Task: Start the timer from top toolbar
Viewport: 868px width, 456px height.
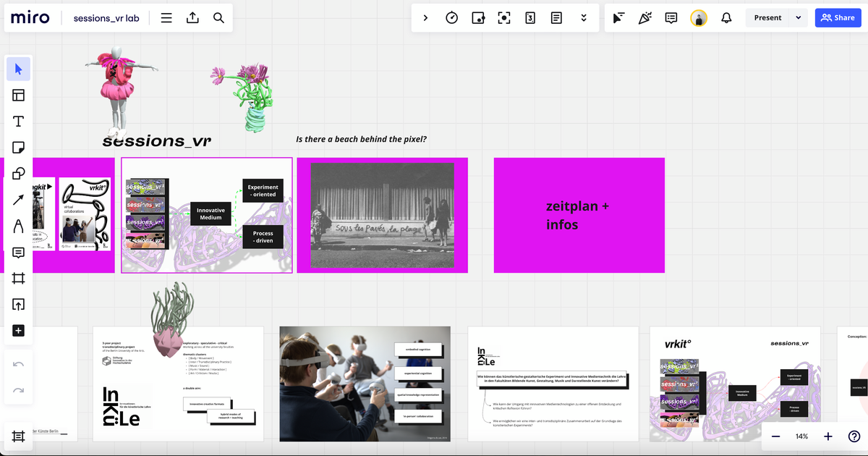Action: pyautogui.click(x=451, y=18)
